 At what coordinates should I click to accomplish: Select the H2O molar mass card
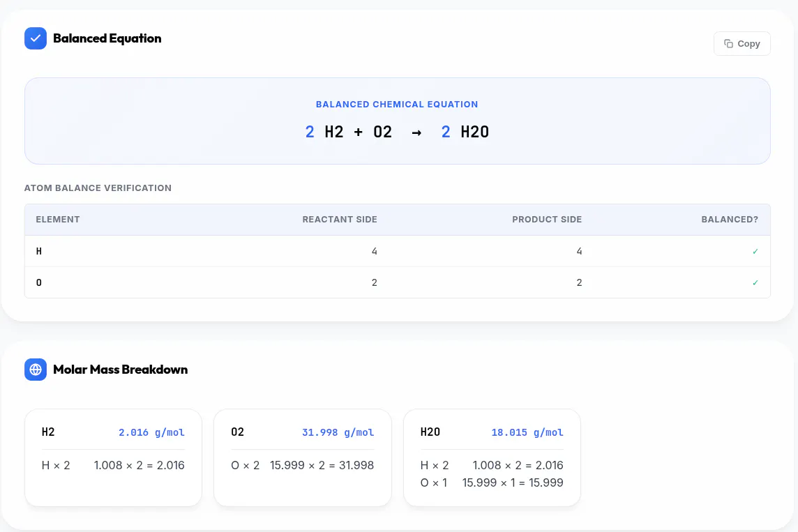pyautogui.click(x=492, y=457)
